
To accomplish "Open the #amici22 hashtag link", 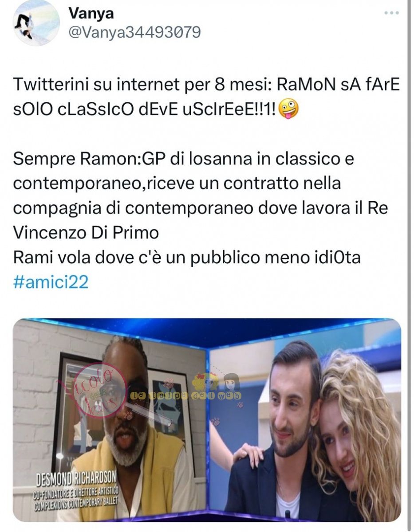I will point(51,282).
